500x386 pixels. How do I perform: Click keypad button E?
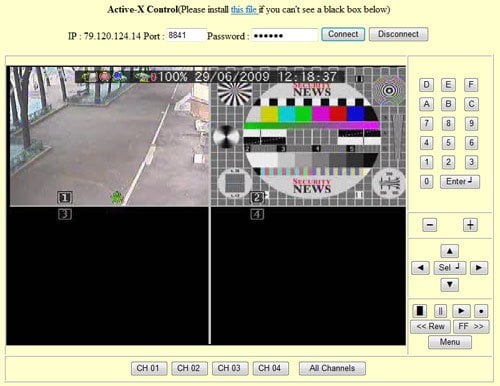(x=448, y=85)
